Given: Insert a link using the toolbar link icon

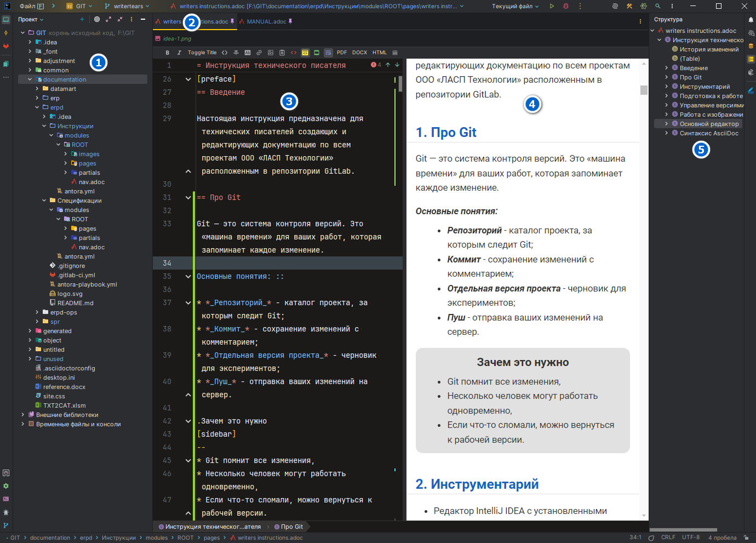Looking at the screenshot, I should (259, 53).
